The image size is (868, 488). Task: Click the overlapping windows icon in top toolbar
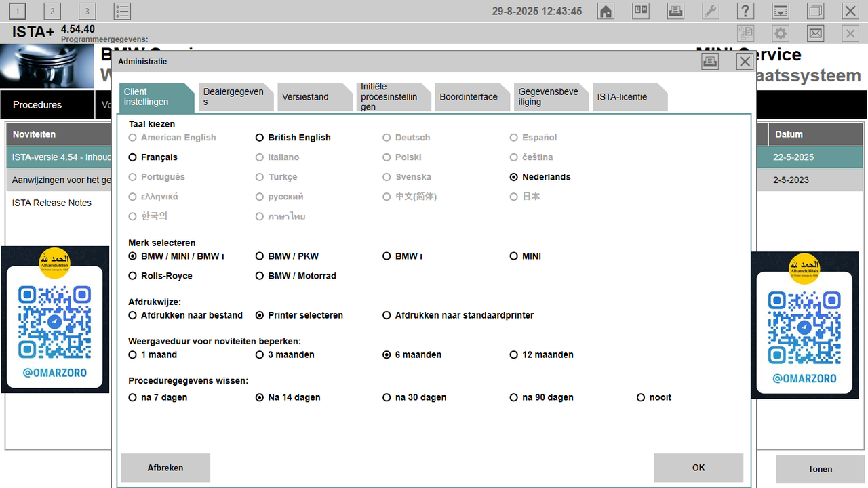coord(815,11)
